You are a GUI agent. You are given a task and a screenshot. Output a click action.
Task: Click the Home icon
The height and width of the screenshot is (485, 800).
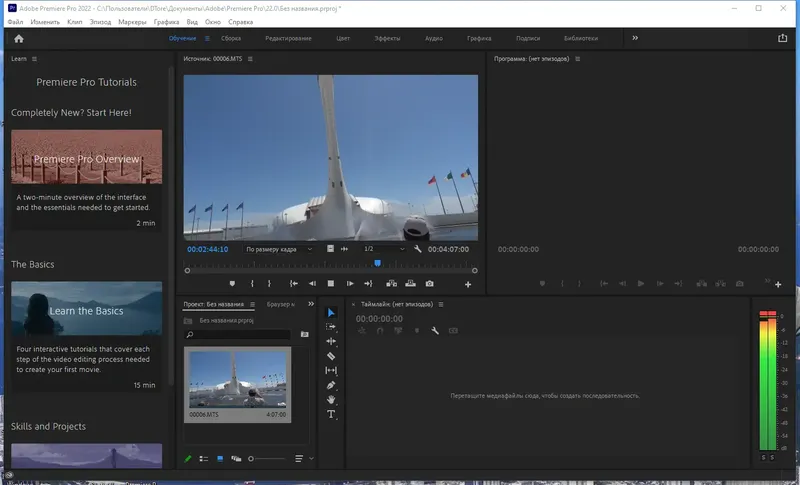tap(18, 38)
